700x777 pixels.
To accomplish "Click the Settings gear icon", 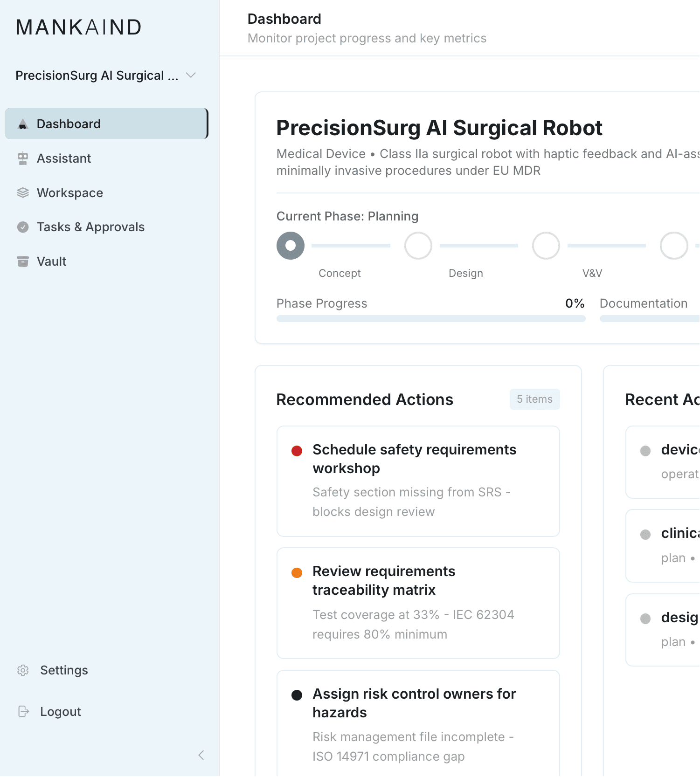I will 23,670.
